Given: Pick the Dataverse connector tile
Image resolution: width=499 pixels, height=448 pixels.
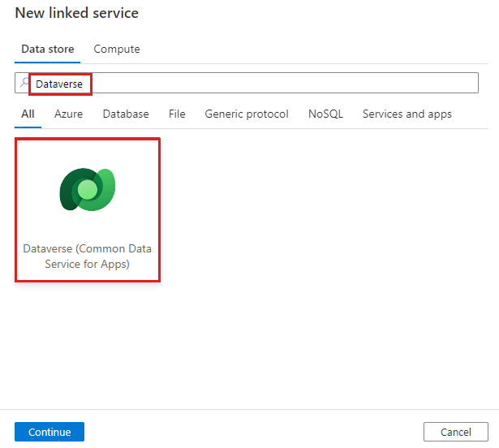Looking at the screenshot, I should point(88,209).
